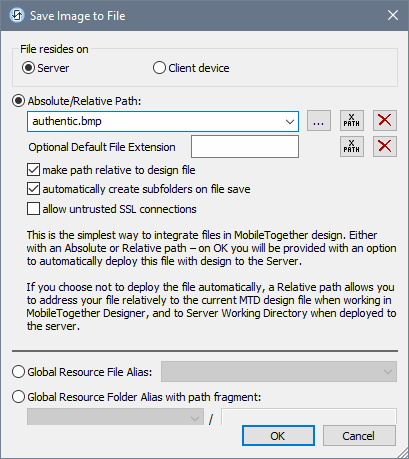
Task: Click the OK button
Action: coord(278,436)
